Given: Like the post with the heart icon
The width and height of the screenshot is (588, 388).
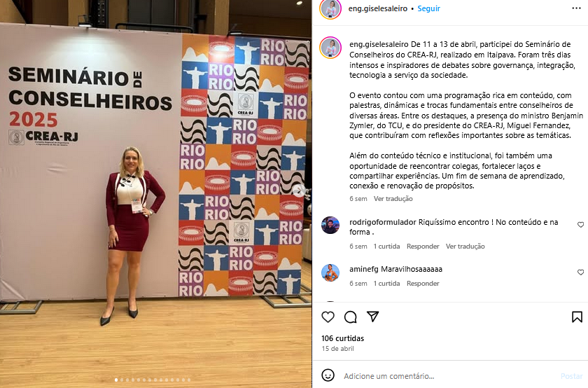Looking at the screenshot, I should (328, 317).
